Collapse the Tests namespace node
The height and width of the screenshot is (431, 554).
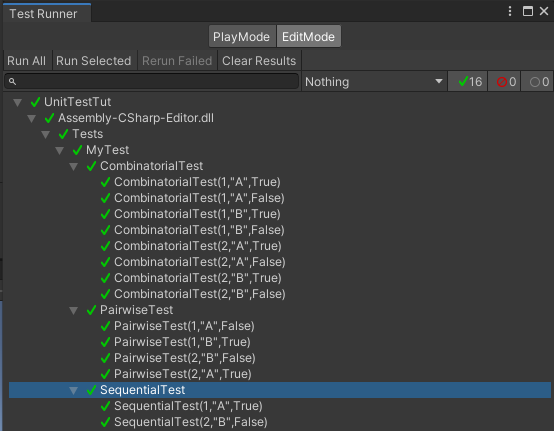tap(46, 134)
